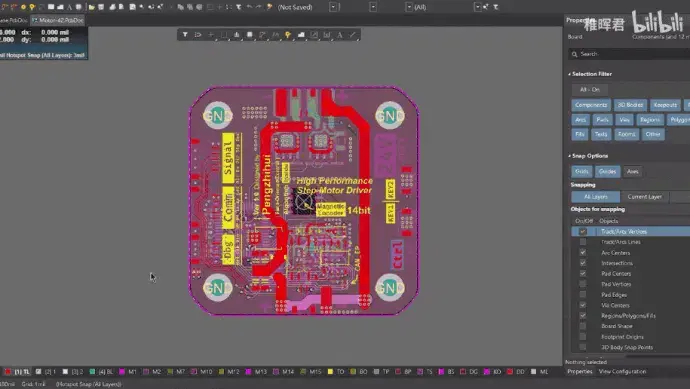
Task: Click the All - On filter button
Action: pos(590,89)
